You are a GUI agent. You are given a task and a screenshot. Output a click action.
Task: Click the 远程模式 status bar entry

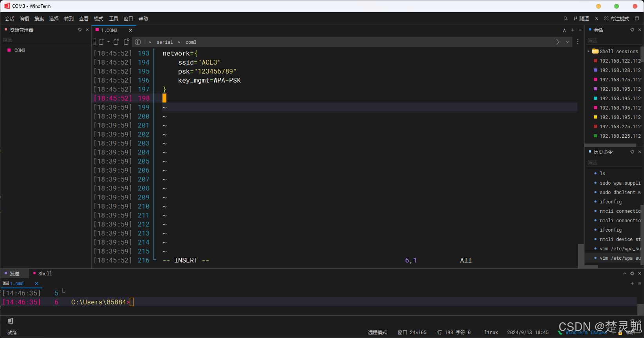point(377,333)
